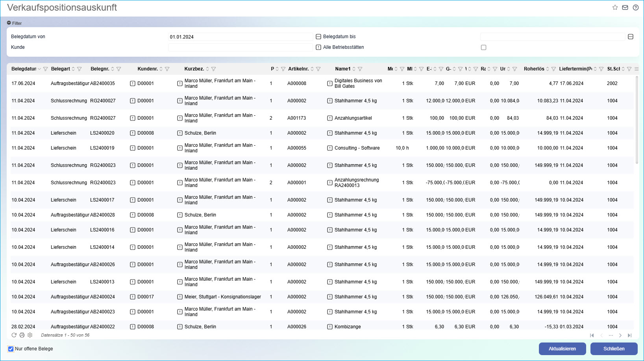Select the Anzahlungsrechnung RA2400013 cell
Screen dimensions: 644x361
357,183
